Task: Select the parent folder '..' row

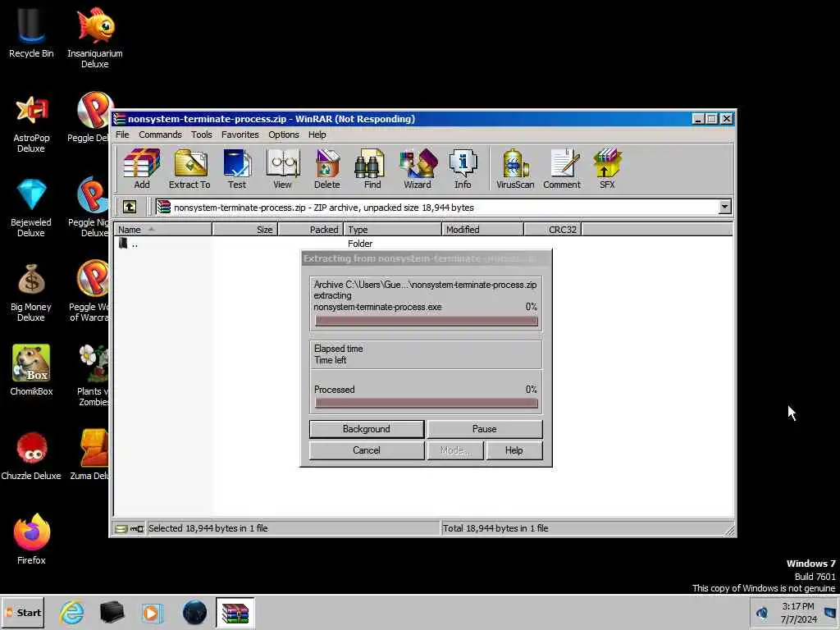Action: click(x=423, y=243)
